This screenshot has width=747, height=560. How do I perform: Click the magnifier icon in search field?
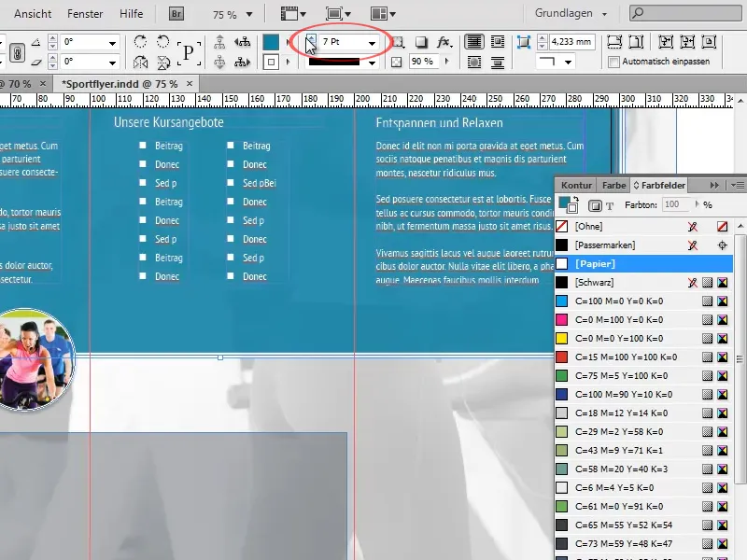click(638, 13)
